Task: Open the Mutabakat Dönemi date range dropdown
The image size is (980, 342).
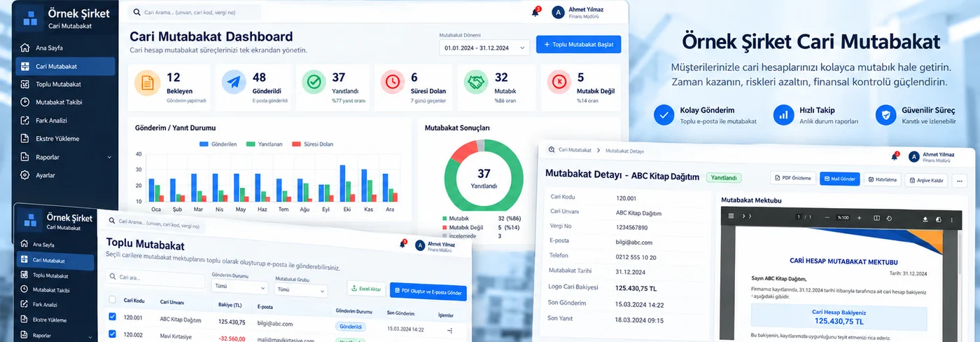Action: click(x=484, y=48)
